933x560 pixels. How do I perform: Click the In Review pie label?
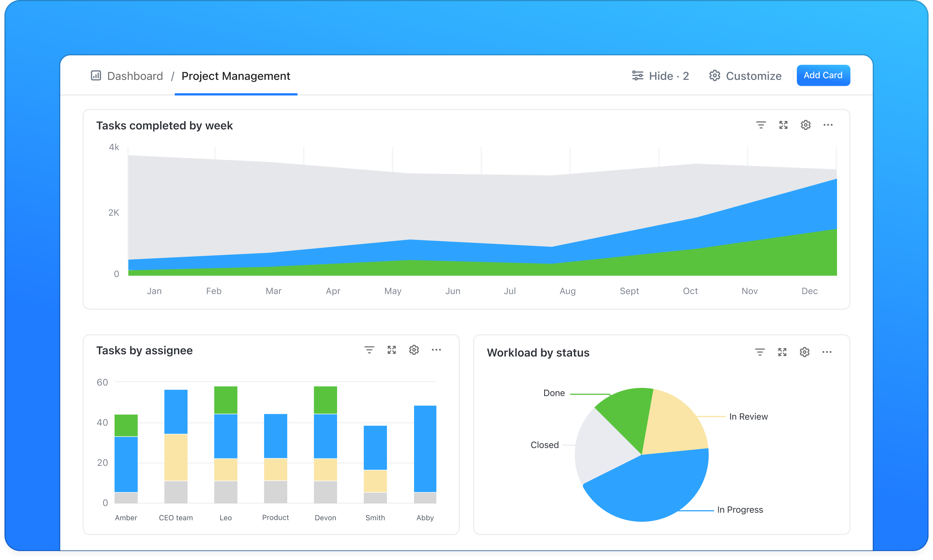[x=748, y=416]
